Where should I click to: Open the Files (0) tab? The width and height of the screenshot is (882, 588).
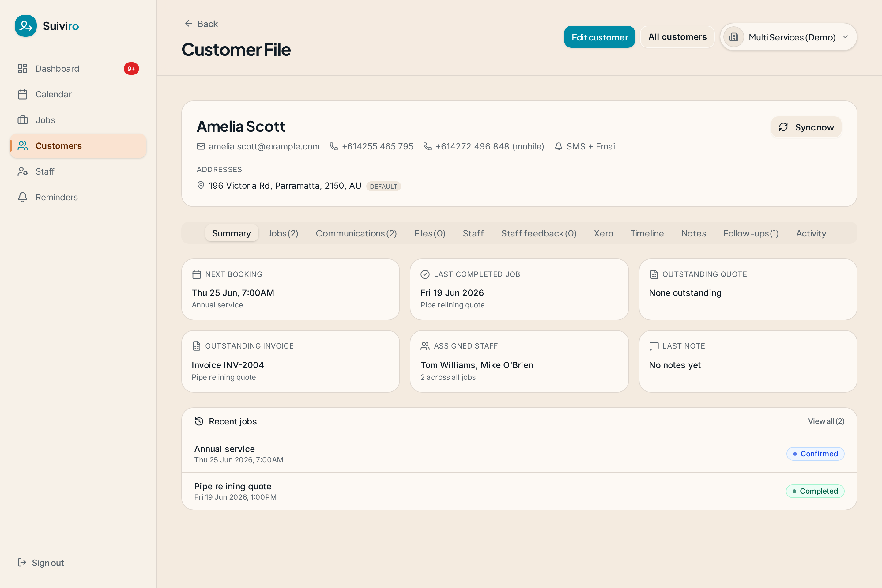(x=430, y=233)
